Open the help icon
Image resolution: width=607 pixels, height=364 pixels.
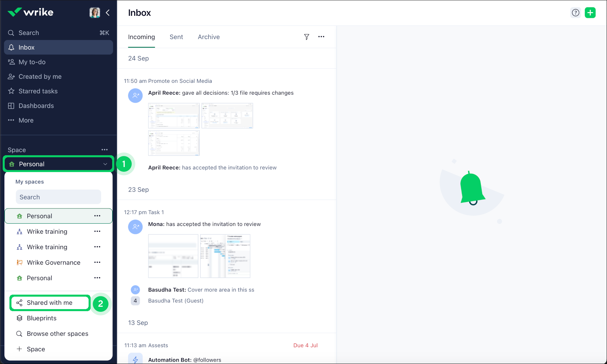pos(576,13)
